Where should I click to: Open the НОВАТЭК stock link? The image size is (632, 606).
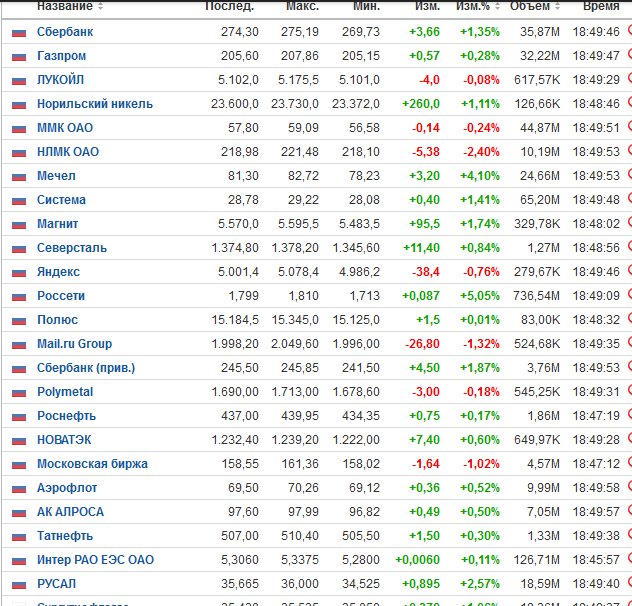click(x=64, y=439)
